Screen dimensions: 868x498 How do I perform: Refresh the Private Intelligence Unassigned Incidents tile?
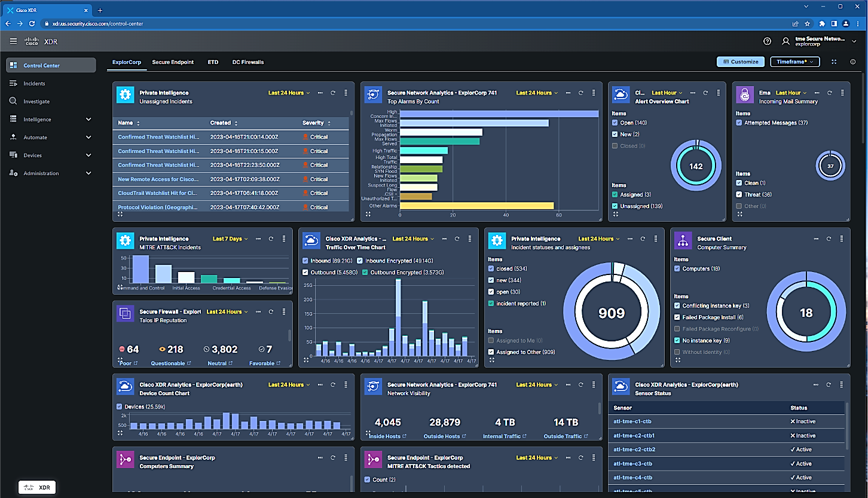[332, 93]
